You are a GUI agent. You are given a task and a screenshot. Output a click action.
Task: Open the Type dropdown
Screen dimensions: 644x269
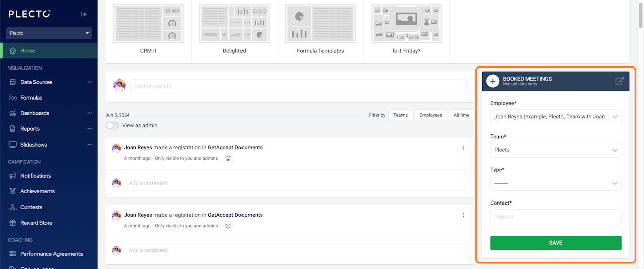pyautogui.click(x=556, y=183)
